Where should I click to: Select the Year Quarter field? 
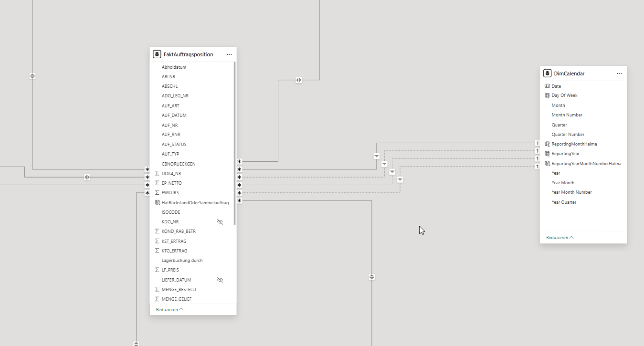click(x=564, y=202)
